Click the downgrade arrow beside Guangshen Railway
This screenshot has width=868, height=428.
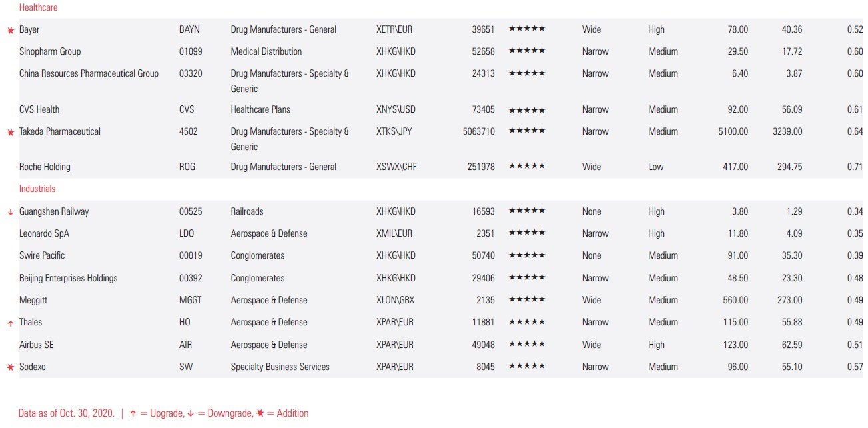10,213
